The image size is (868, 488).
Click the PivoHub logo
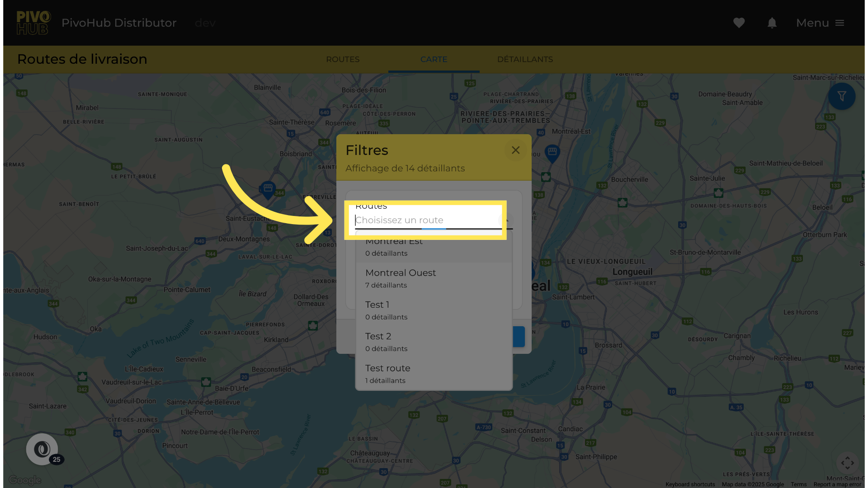tap(33, 23)
